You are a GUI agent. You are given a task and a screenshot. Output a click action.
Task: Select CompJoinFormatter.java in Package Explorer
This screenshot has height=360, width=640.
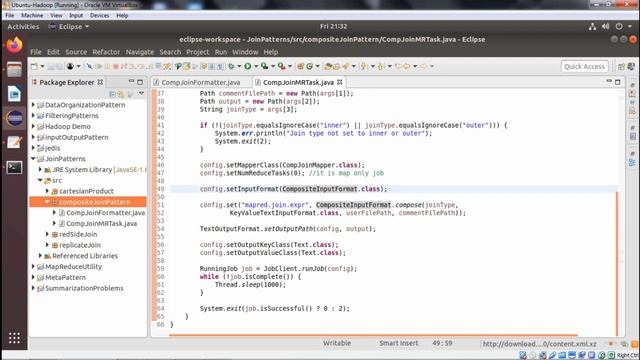coord(105,213)
